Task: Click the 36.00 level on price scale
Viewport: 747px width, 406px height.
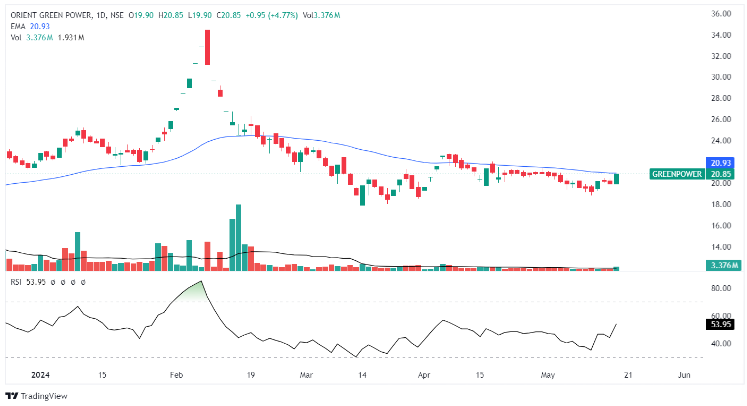Action: [x=721, y=14]
